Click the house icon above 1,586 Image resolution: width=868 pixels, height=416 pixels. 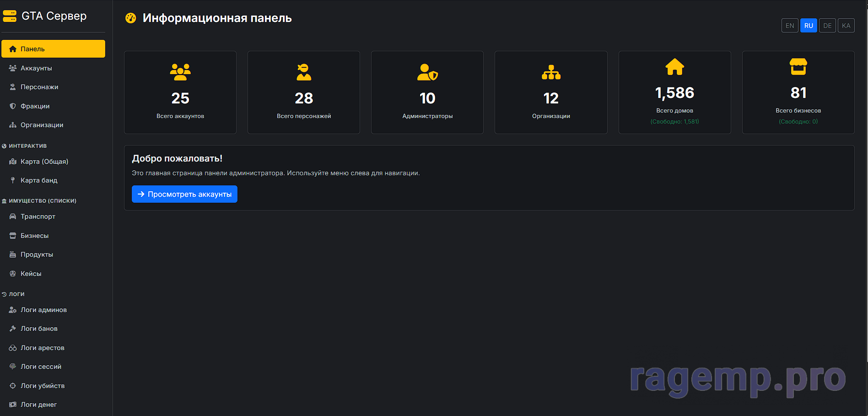click(x=674, y=67)
